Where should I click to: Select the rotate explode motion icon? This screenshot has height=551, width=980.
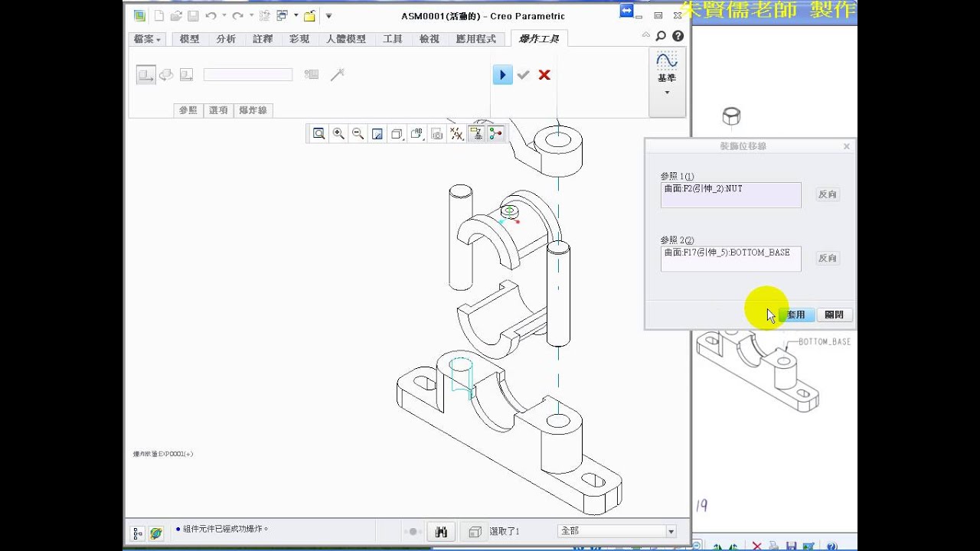click(166, 74)
